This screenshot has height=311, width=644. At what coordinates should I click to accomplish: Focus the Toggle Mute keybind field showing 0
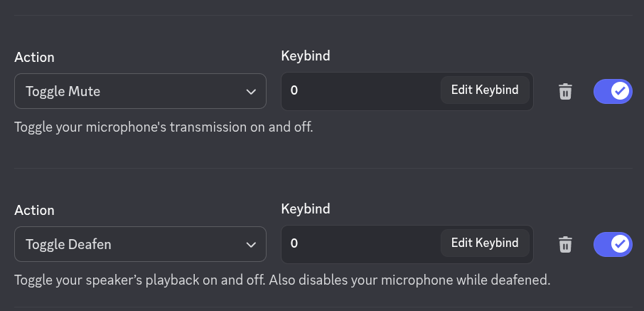coord(359,91)
